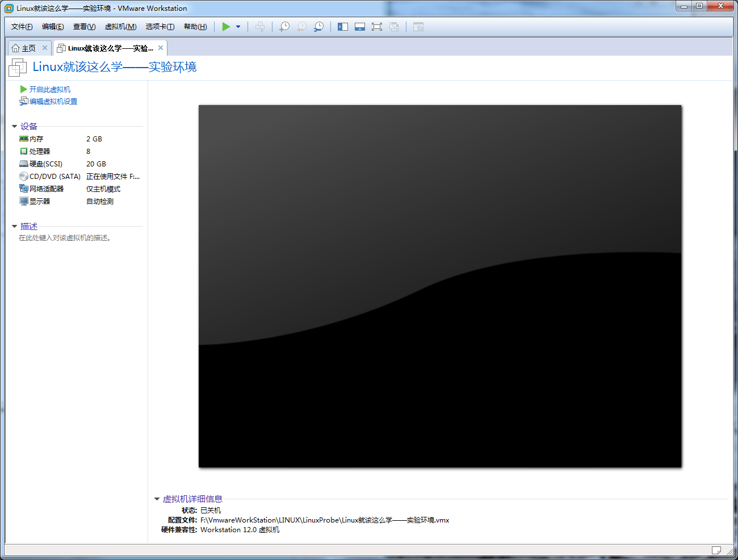The image size is (738, 560).
Task: Select the 网络适配器 device icon
Action: pyautogui.click(x=24, y=189)
